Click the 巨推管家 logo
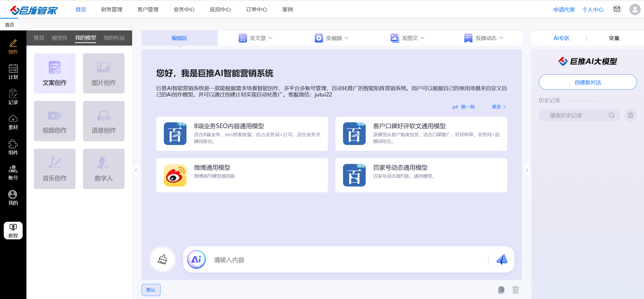This screenshot has width=644, height=299. 34,10
